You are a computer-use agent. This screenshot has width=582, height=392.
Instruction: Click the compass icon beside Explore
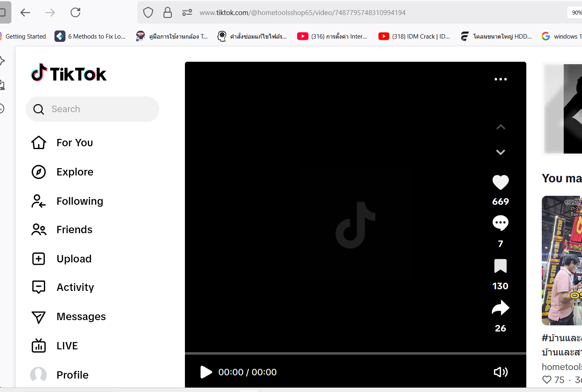pos(39,172)
